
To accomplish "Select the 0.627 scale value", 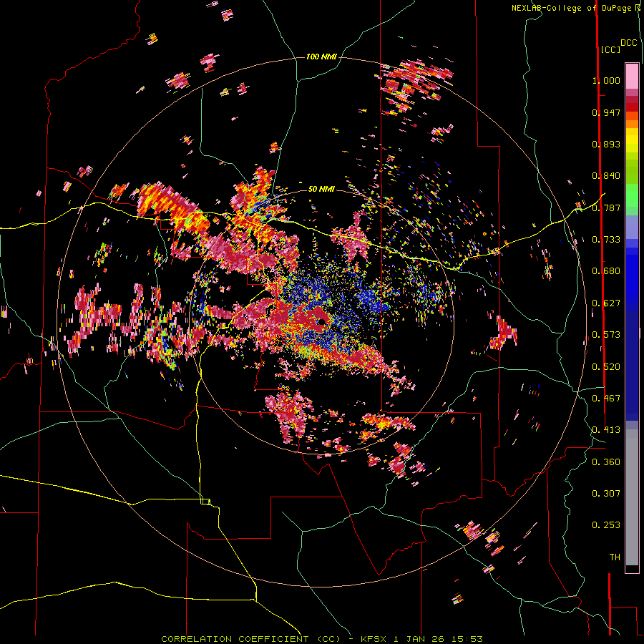I will tap(606, 303).
